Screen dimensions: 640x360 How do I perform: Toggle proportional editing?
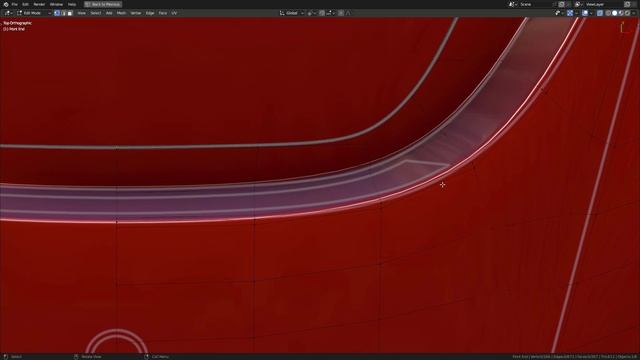tap(341, 13)
